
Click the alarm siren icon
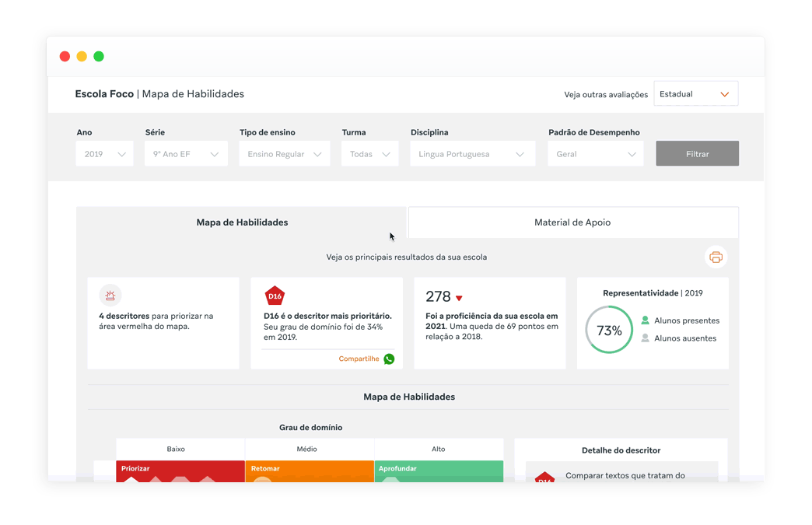point(110,296)
